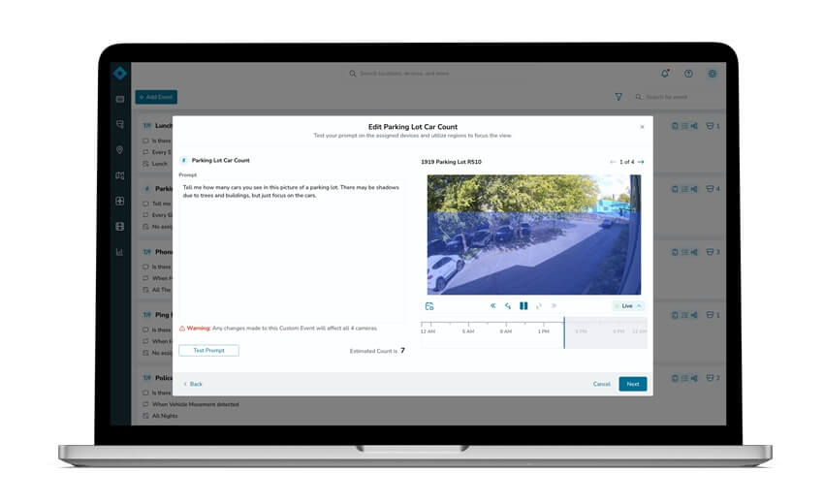Click the 'All Nights' text

pos(165,416)
